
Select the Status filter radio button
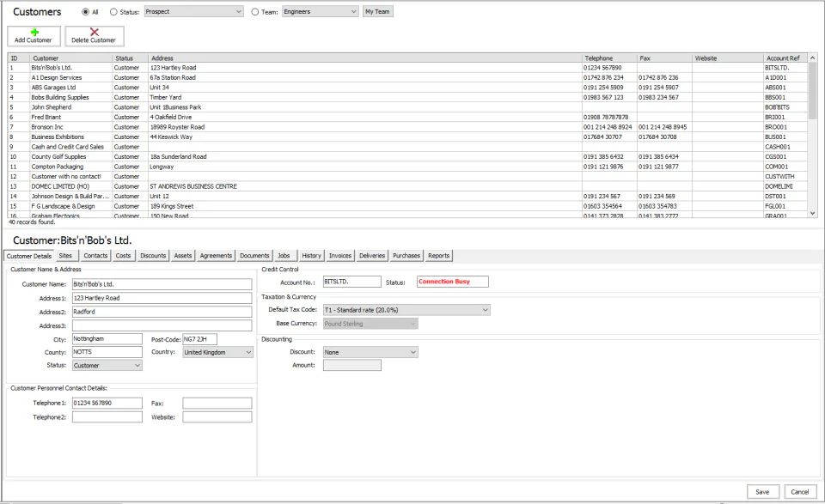113,11
